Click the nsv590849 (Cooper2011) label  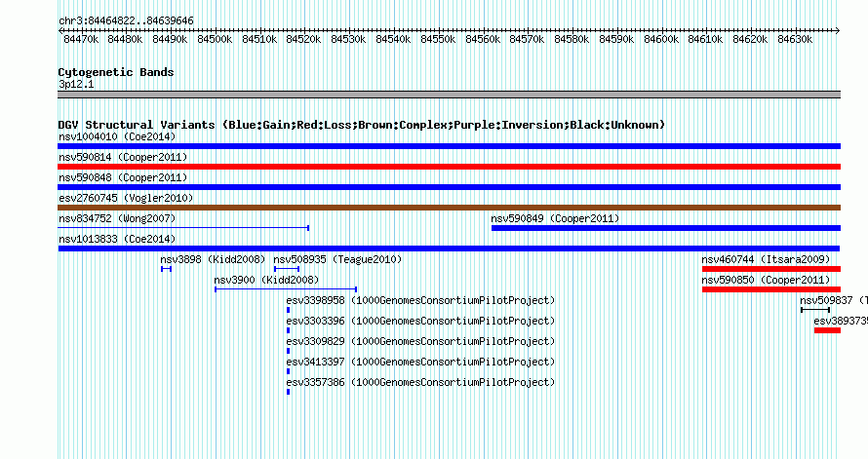[555, 218]
